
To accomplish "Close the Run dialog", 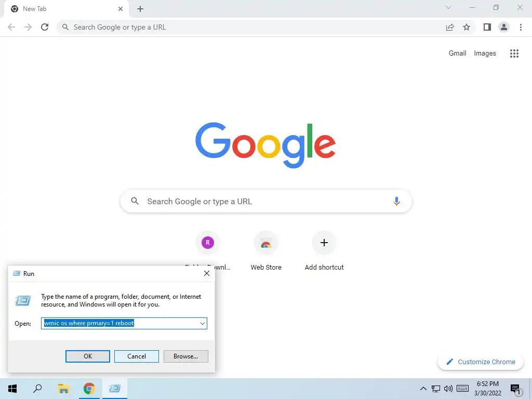I will coord(207,273).
